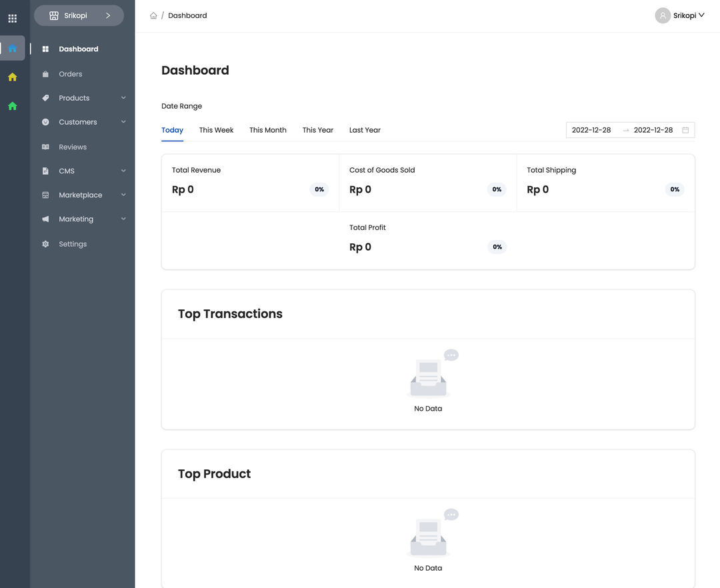Click the breadcrumb home icon
720x588 pixels.
[x=153, y=15]
